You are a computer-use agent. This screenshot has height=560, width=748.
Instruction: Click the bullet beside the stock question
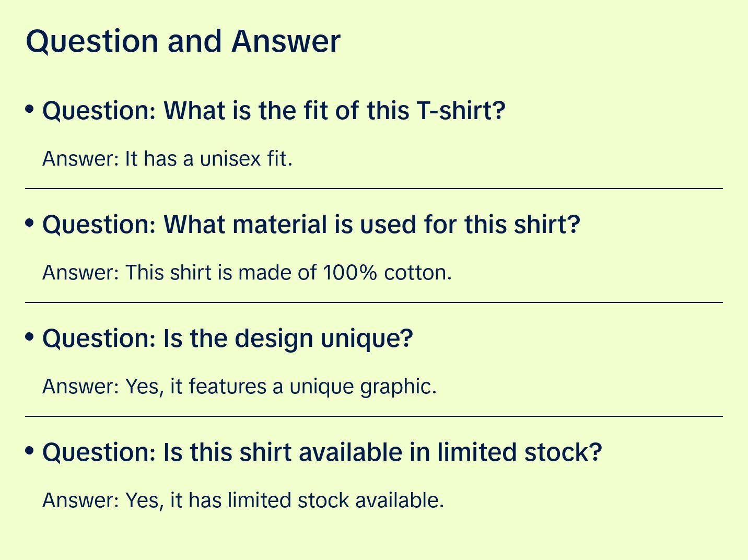(x=30, y=450)
